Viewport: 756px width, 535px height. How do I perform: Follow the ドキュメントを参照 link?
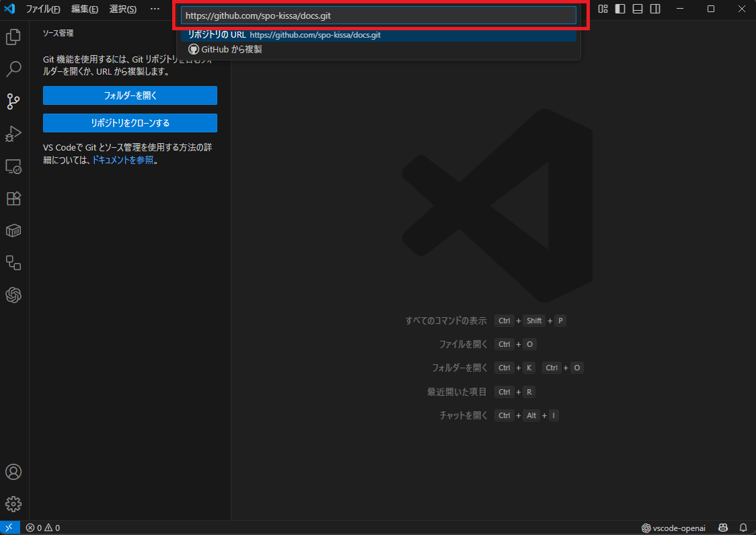coord(122,160)
